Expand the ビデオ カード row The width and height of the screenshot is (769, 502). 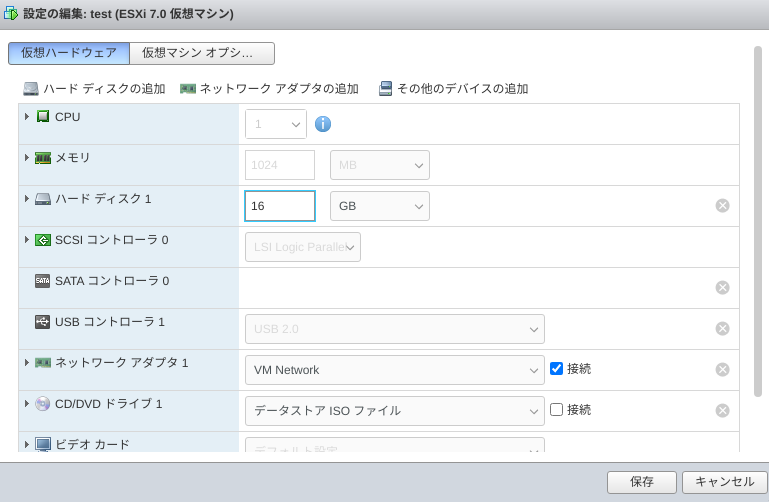pos(27,445)
